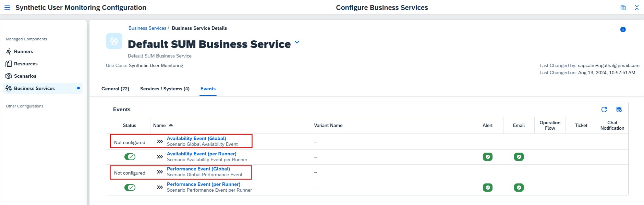This screenshot has height=205, width=644.
Task: Open the hamburger navigation menu
Action: pyautogui.click(x=7, y=8)
